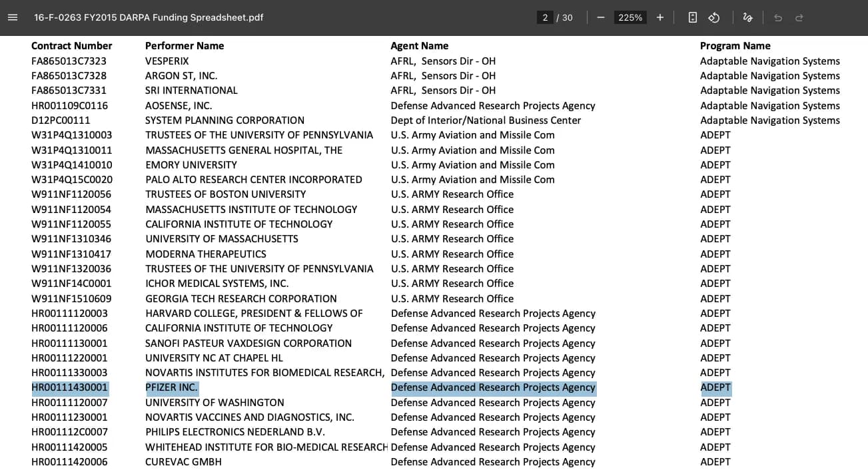Image resolution: width=868 pixels, height=470 pixels.
Task: Click SRI INTERNATIONAL performer cell
Action: tap(192, 91)
